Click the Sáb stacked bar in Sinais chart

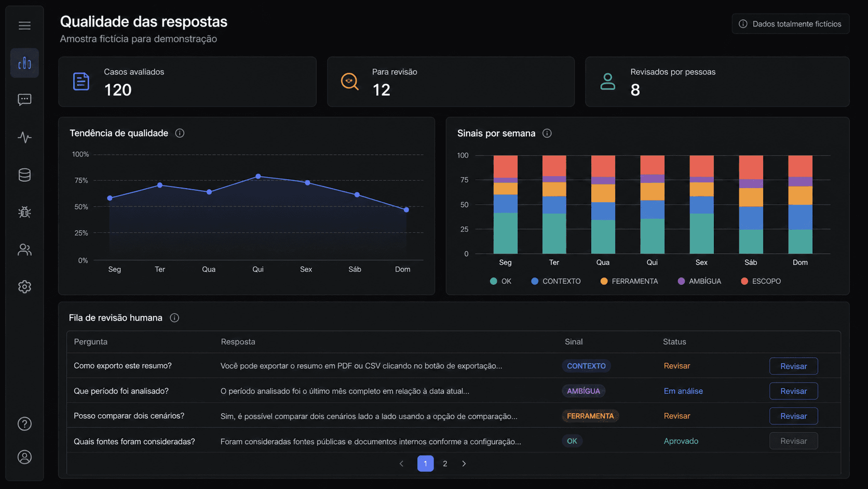751,204
